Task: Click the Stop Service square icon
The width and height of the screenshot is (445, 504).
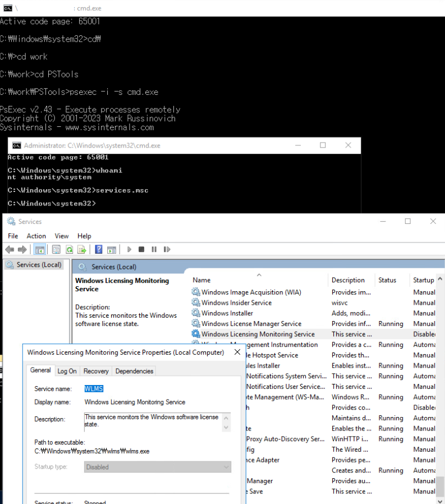Action: (x=141, y=249)
